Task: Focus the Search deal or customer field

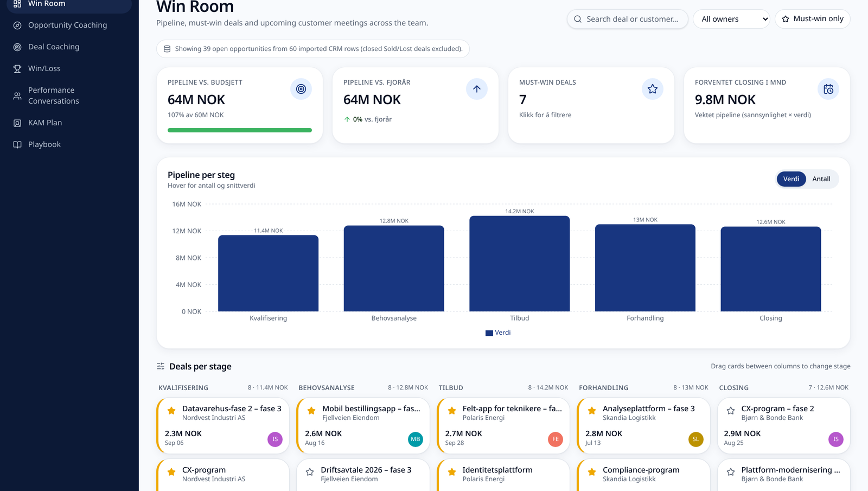Action: [x=628, y=19]
